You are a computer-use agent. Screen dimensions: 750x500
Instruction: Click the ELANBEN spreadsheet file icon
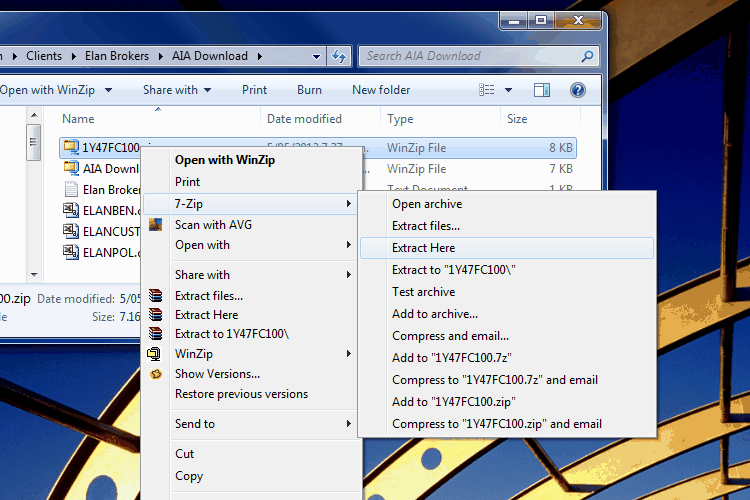pos(71,210)
